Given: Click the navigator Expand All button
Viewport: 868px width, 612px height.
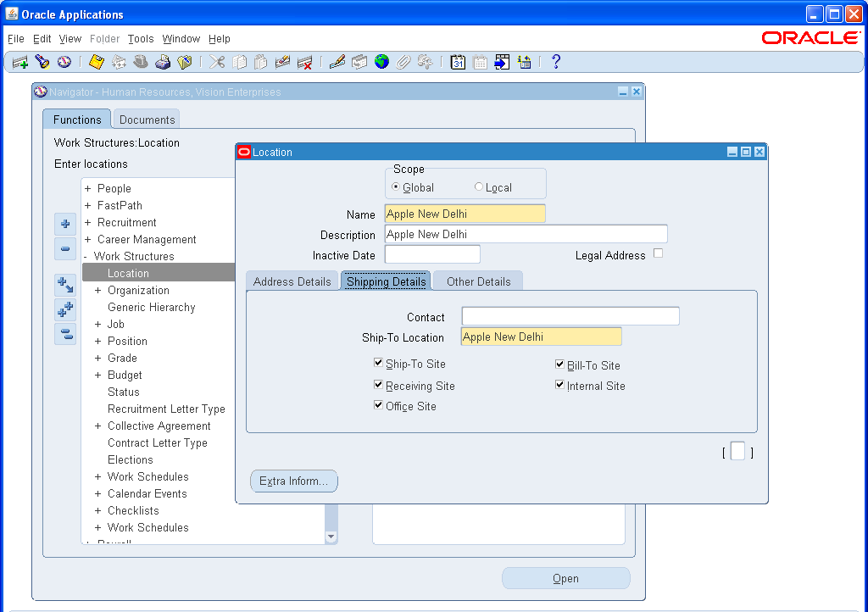Looking at the screenshot, I should point(65,309).
